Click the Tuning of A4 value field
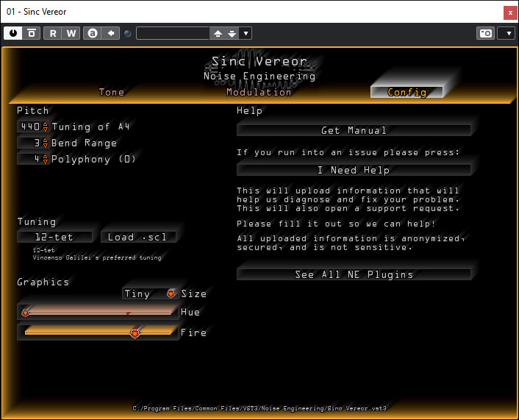 coord(29,127)
